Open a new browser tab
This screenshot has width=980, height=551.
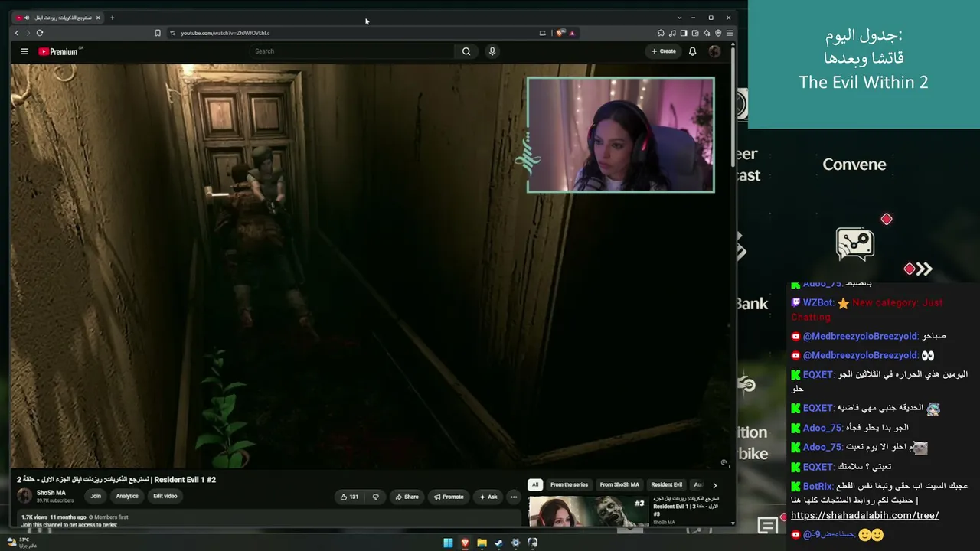[112, 18]
